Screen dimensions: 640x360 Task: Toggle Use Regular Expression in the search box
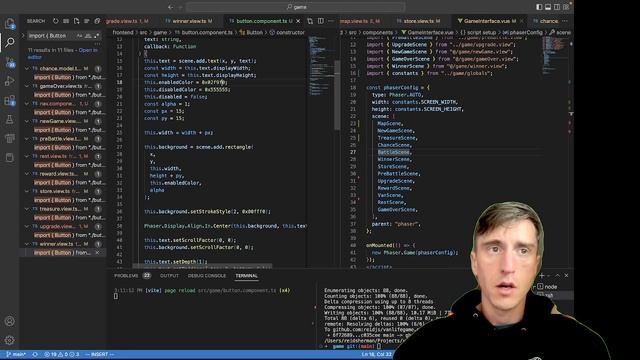point(96,36)
